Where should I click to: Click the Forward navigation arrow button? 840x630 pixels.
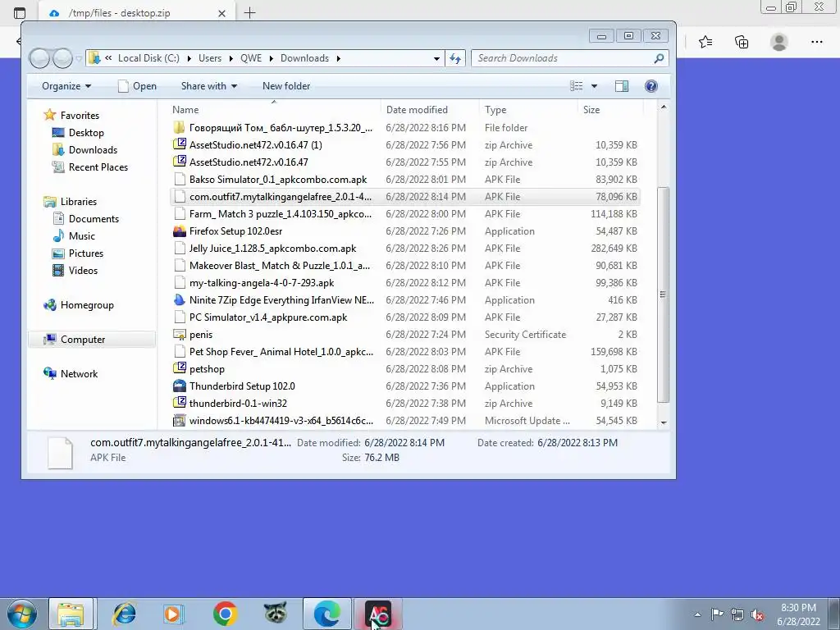click(62, 58)
